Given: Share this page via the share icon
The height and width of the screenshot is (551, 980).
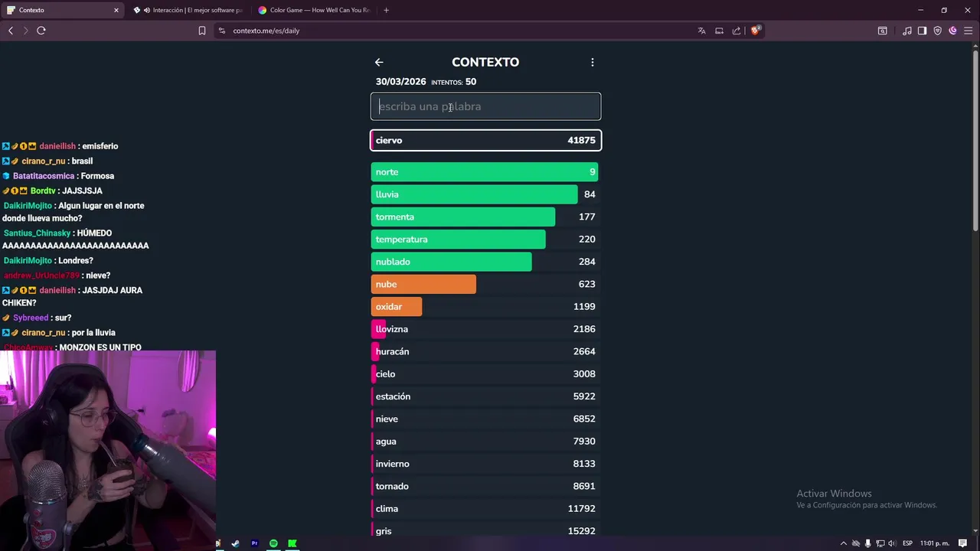Looking at the screenshot, I should click(737, 31).
